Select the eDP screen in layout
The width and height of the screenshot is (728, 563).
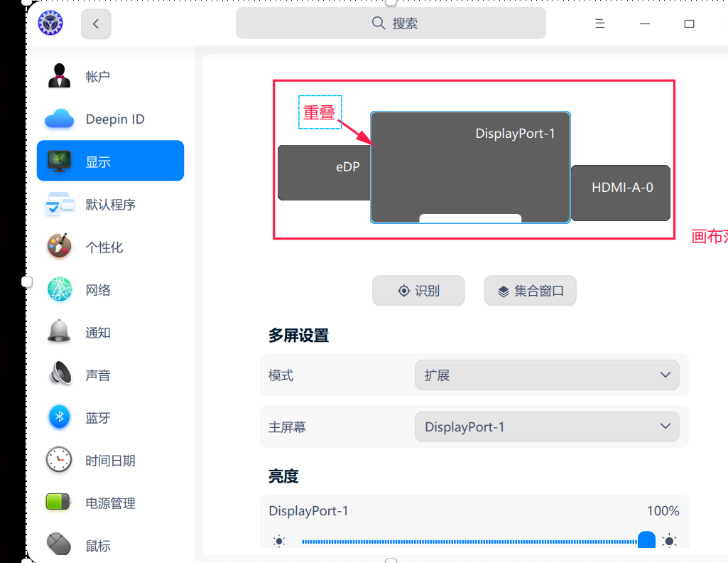pyautogui.click(x=324, y=173)
